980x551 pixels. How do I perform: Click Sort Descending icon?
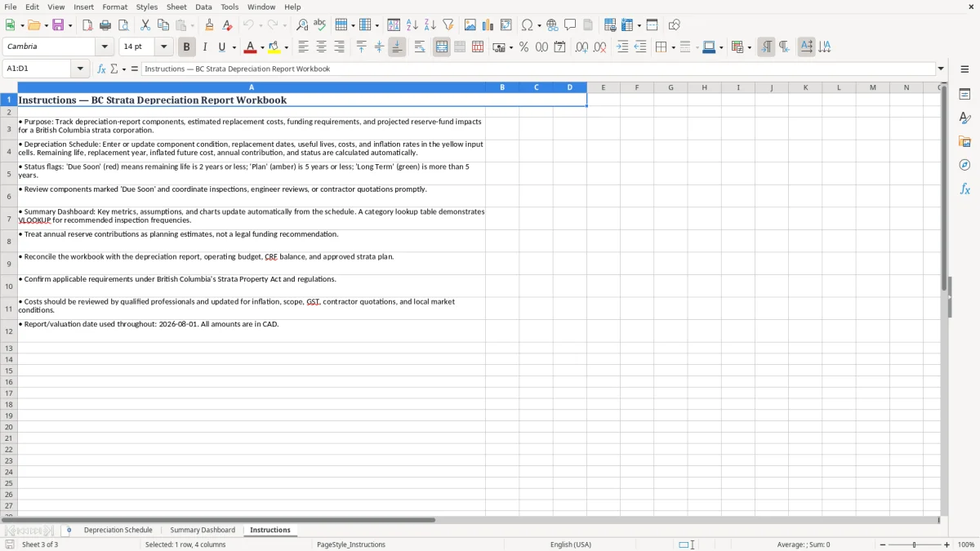[430, 25]
